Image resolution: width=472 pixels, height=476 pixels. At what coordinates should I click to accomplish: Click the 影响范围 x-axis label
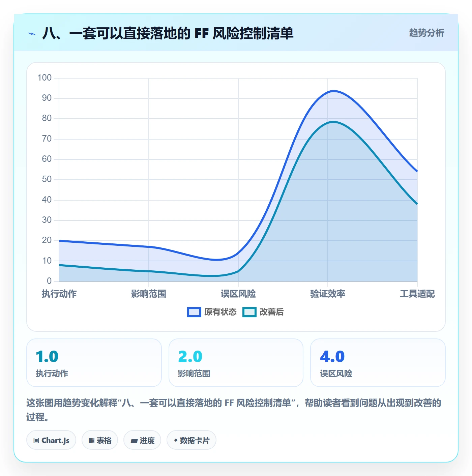[149, 294]
